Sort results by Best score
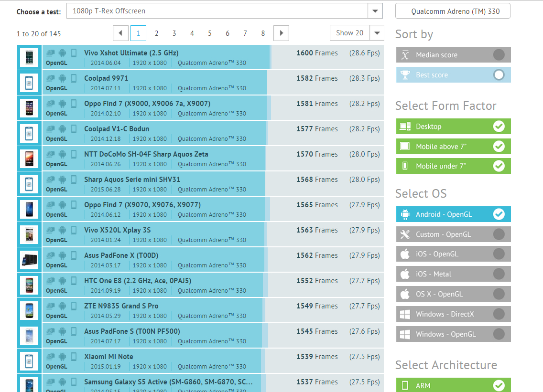 coord(453,75)
